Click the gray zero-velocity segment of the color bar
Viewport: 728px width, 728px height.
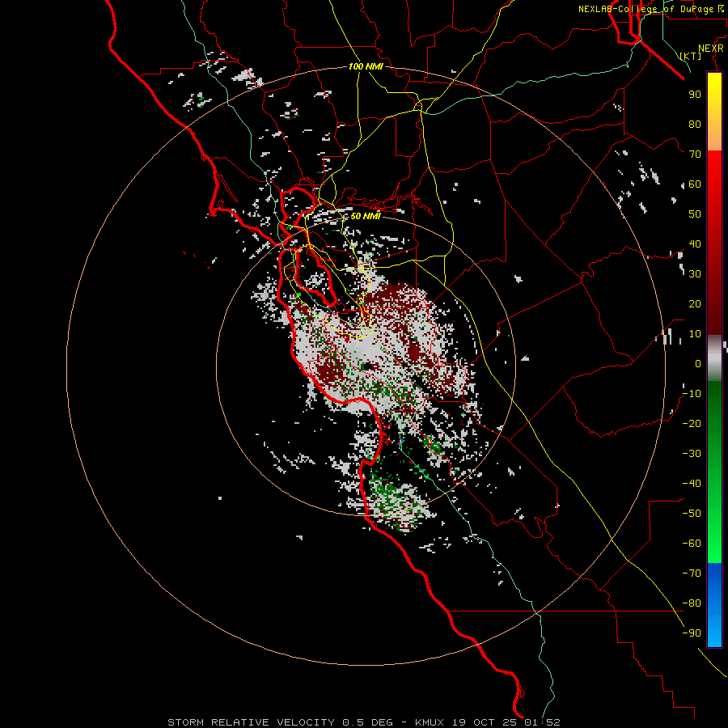(714, 358)
